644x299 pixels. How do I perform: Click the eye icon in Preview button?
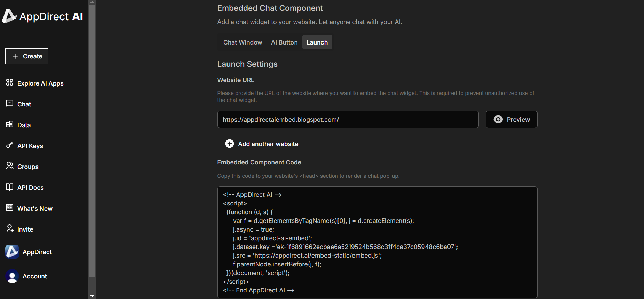click(x=498, y=119)
